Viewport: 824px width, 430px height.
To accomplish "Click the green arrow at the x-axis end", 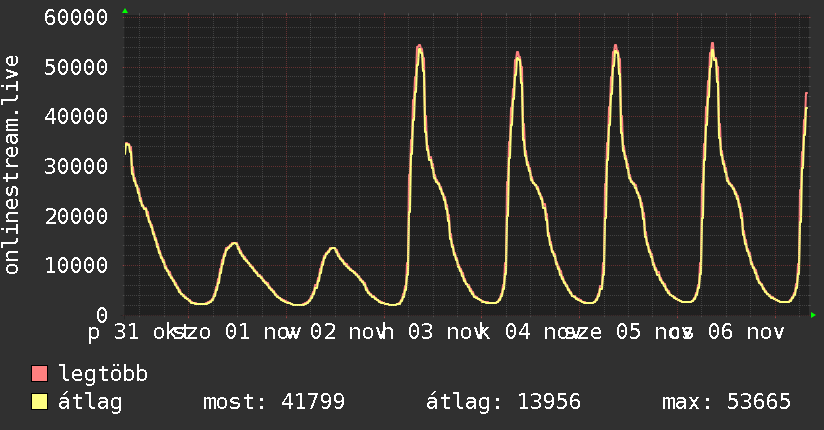I will [x=813, y=315].
